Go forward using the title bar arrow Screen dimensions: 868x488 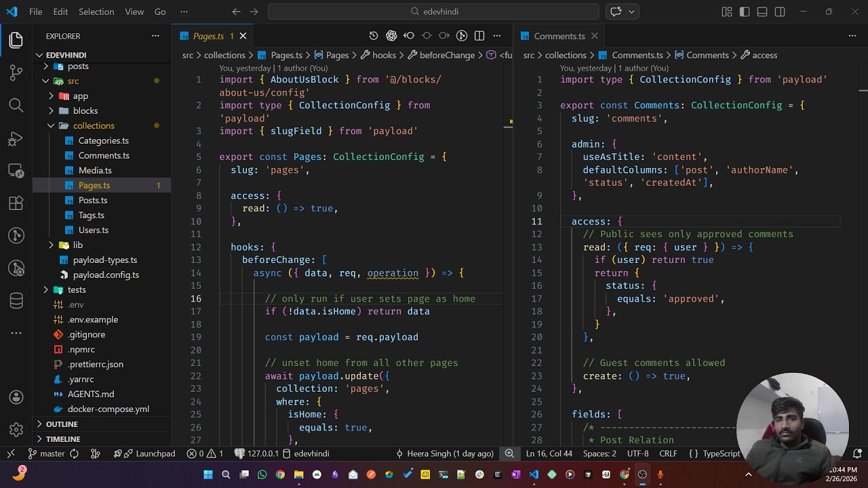click(x=254, y=12)
